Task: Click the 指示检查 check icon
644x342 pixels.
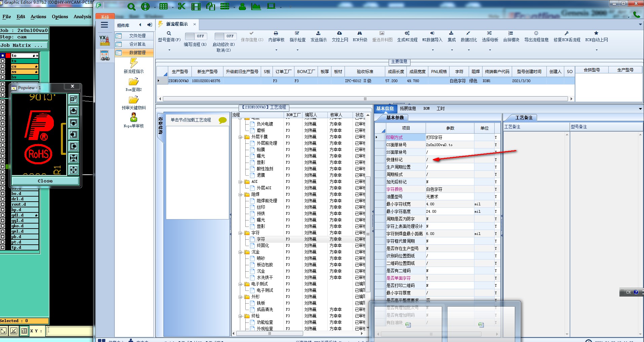Action: [x=297, y=33]
